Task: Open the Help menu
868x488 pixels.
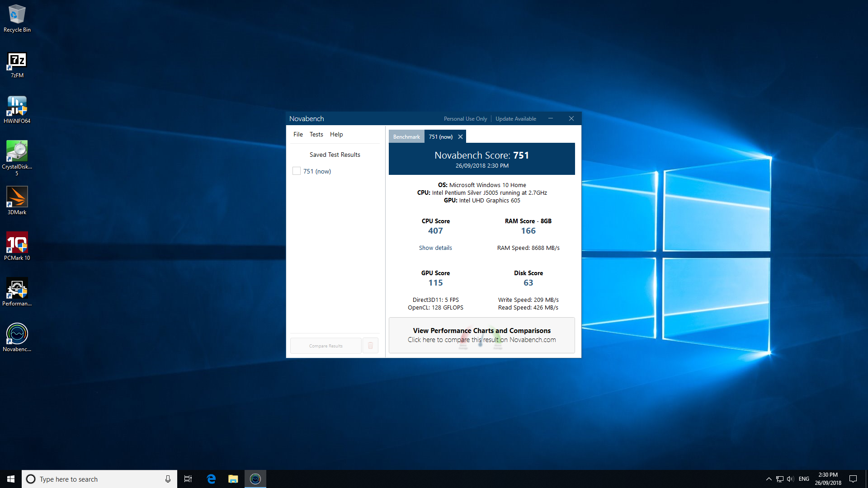Action: tap(336, 134)
